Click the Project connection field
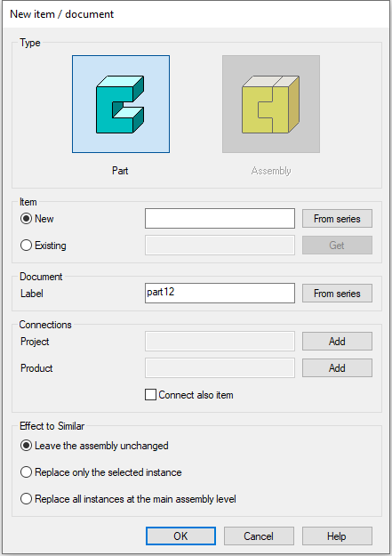This screenshot has width=392, height=556. [x=220, y=341]
